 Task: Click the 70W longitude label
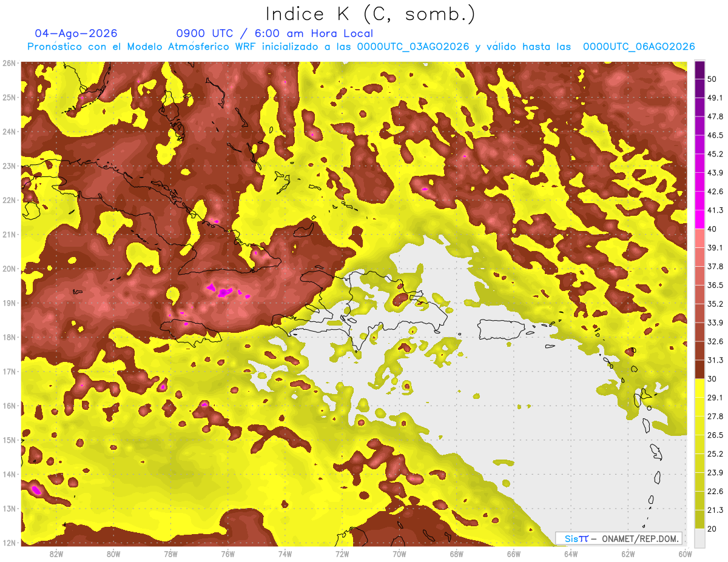(399, 554)
